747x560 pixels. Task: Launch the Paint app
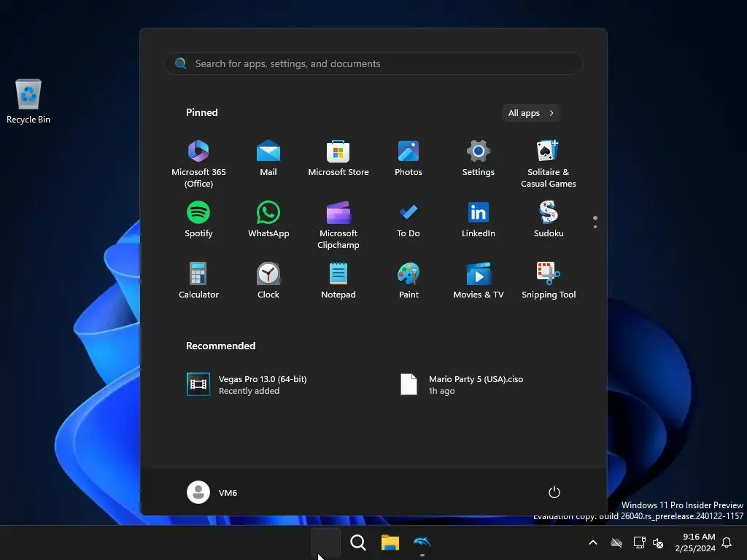point(409,281)
